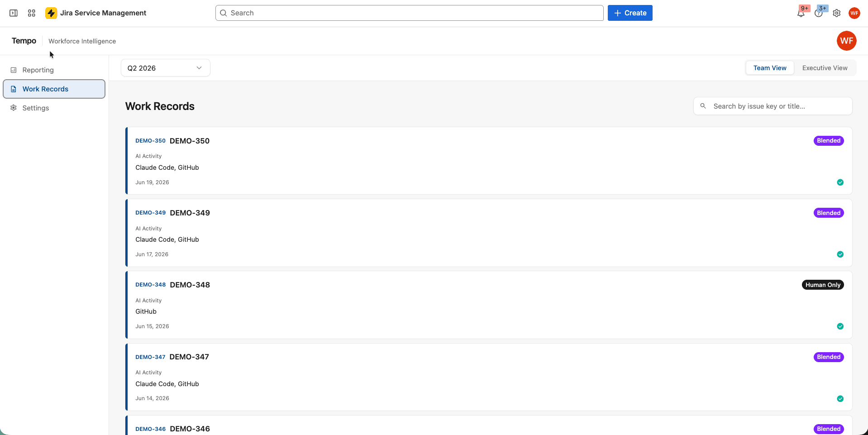The width and height of the screenshot is (868, 435).
Task: Click the Jun 15, 2026 date
Action: (152, 326)
